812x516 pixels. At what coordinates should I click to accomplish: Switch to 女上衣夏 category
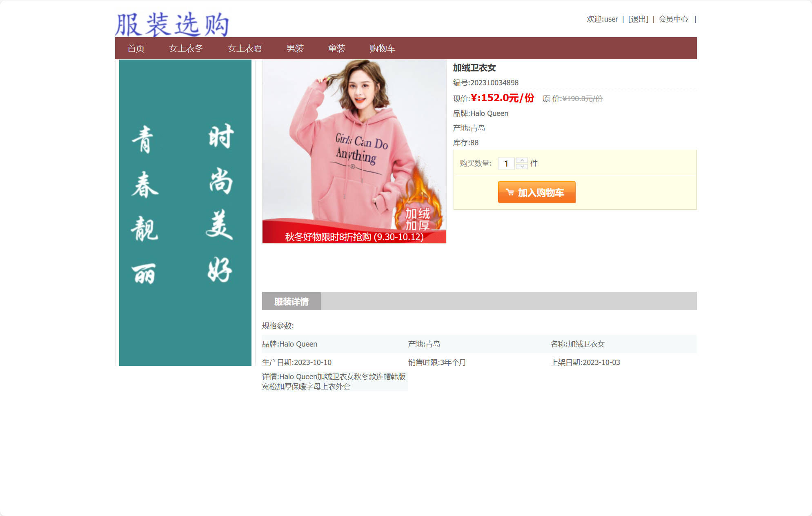(x=245, y=49)
